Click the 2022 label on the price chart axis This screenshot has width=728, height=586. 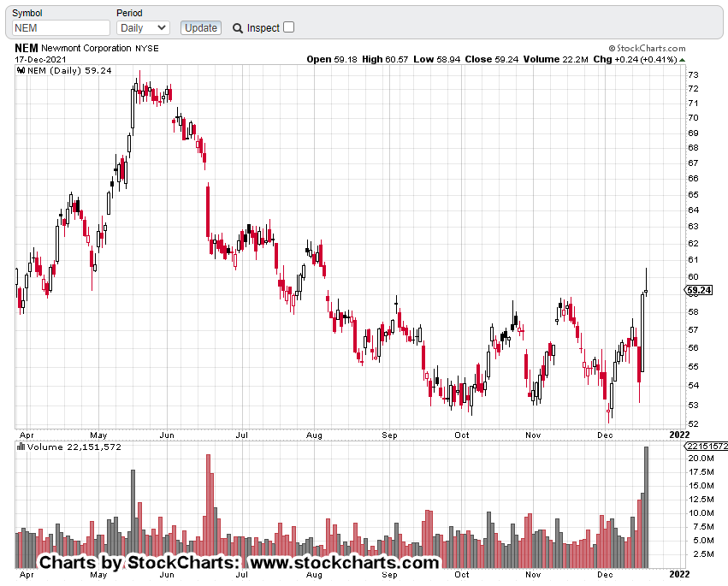[x=678, y=435]
